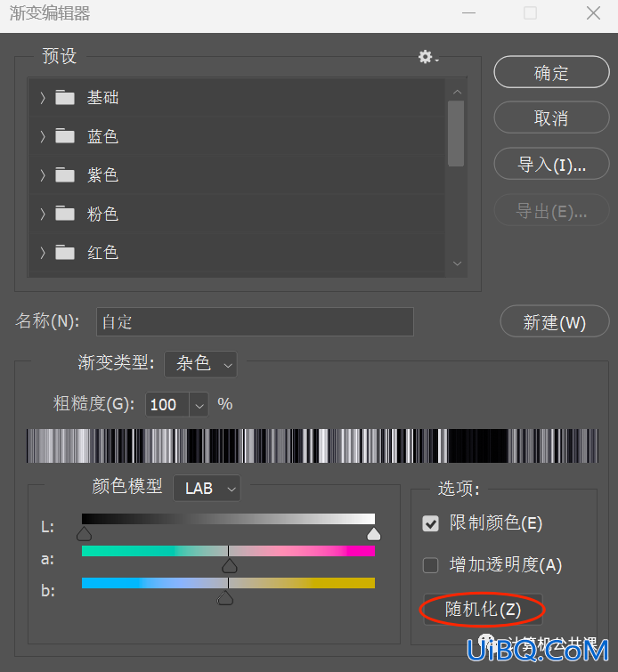Minimize the 渐变编辑器 window
This screenshot has height=672, width=618.
click(468, 12)
